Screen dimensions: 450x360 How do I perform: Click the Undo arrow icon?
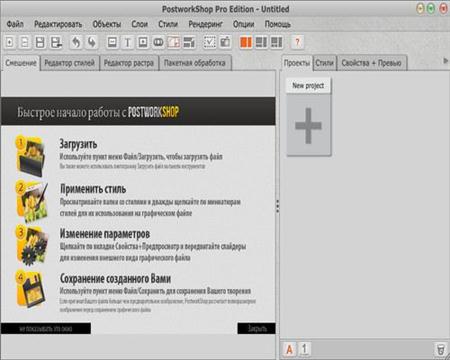click(x=76, y=42)
